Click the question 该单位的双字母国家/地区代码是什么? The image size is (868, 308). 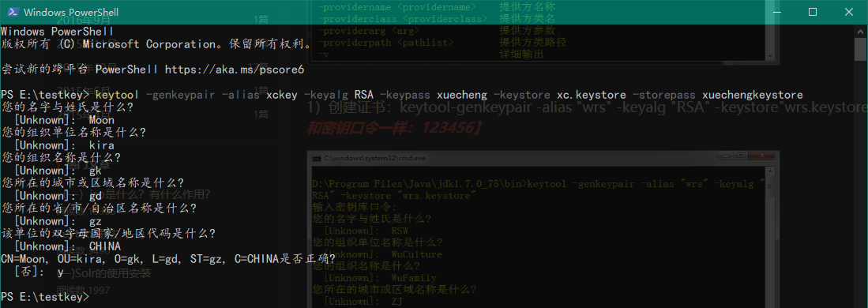pyautogui.click(x=108, y=234)
